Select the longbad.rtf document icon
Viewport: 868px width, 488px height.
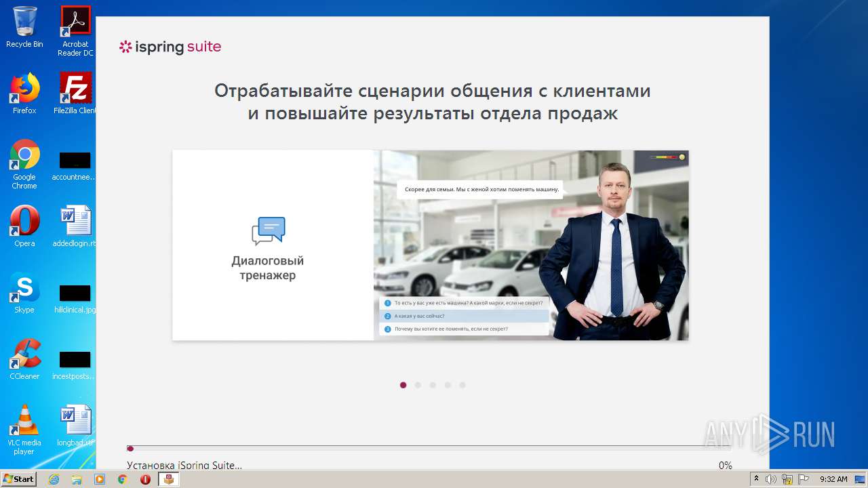point(75,426)
